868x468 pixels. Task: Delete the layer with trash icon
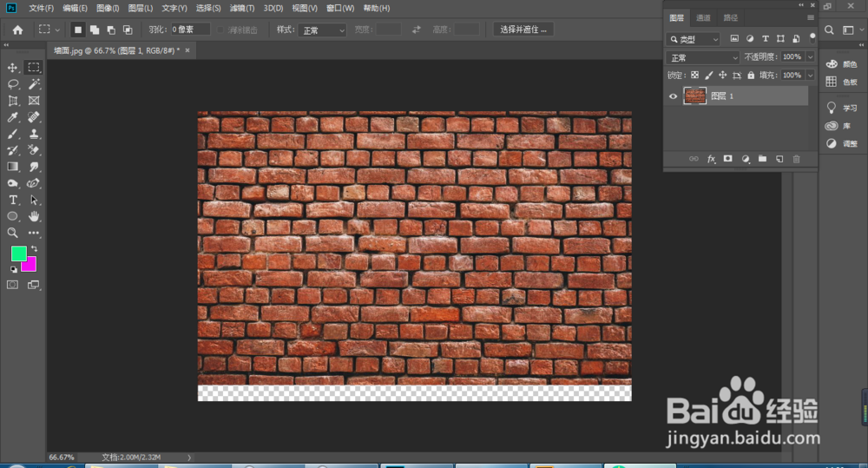click(797, 159)
